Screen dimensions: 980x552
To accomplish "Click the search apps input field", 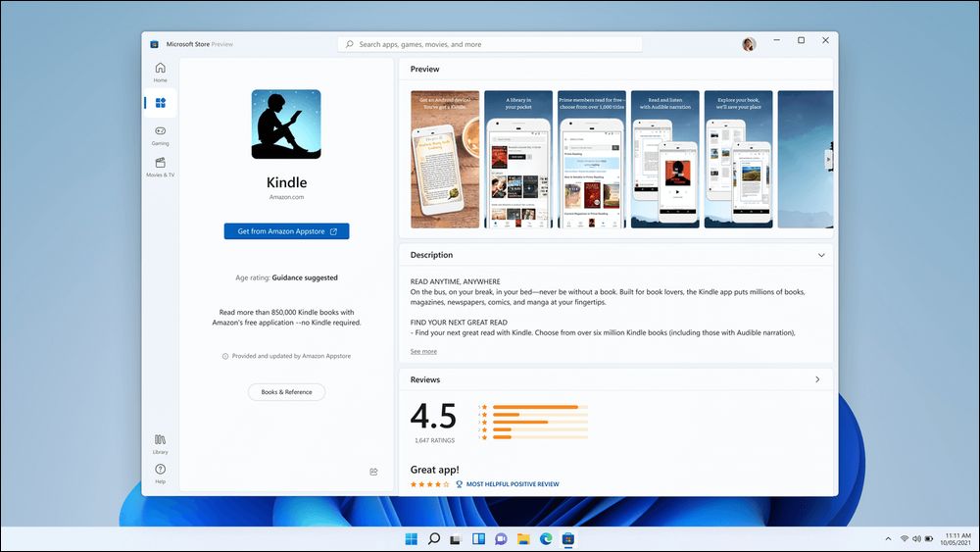I will [489, 44].
